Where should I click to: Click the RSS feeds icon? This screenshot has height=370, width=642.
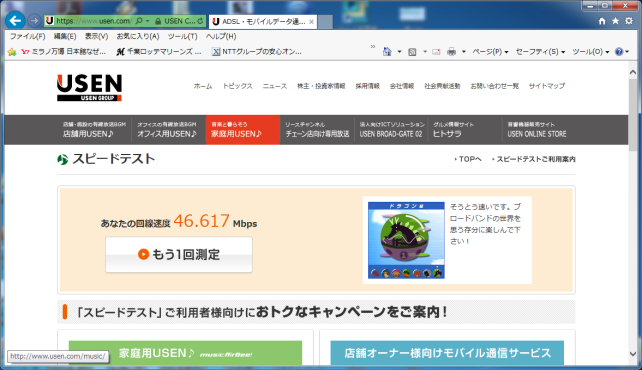pos(412,52)
